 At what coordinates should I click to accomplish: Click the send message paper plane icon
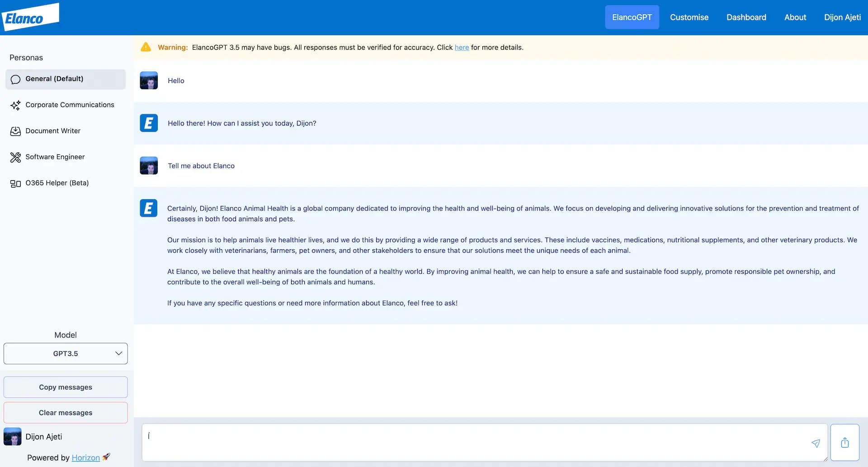click(x=815, y=443)
